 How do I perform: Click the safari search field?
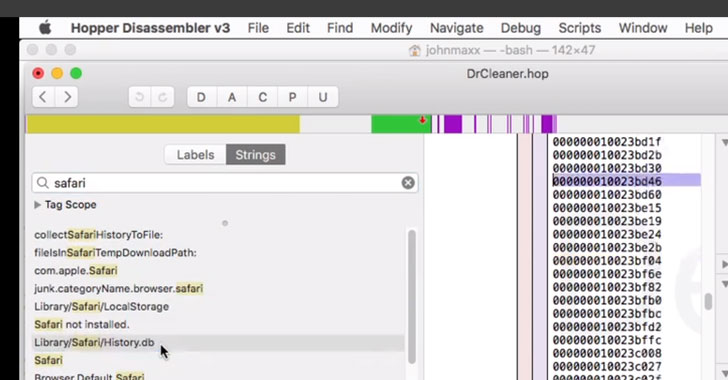tap(225, 183)
